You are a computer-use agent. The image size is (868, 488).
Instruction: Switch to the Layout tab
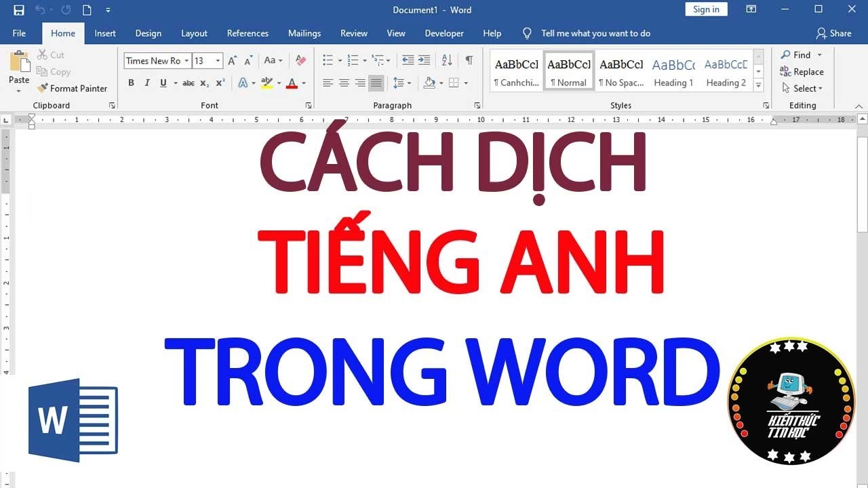point(194,33)
